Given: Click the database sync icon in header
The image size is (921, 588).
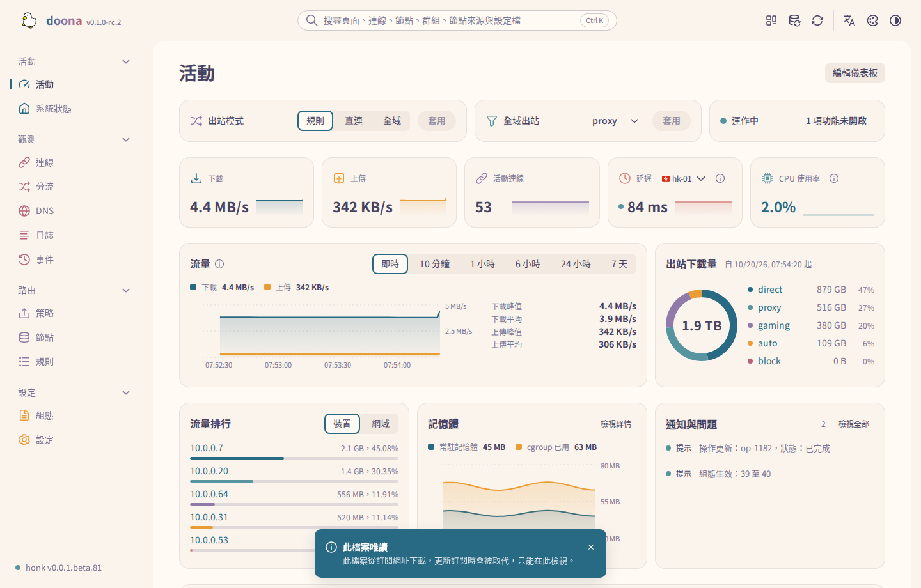Looking at the screenshot, I should 794,20.
